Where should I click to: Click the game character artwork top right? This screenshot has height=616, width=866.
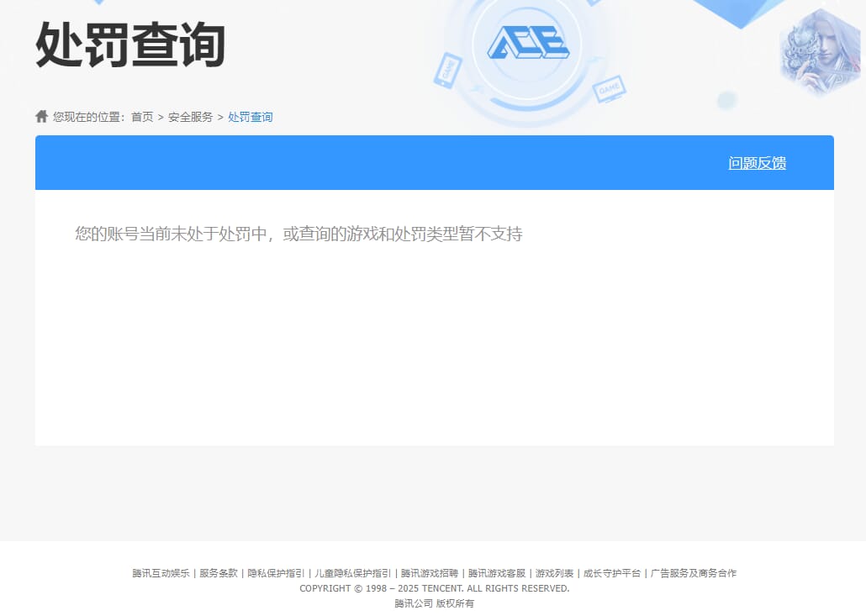[x=820, y=52]
